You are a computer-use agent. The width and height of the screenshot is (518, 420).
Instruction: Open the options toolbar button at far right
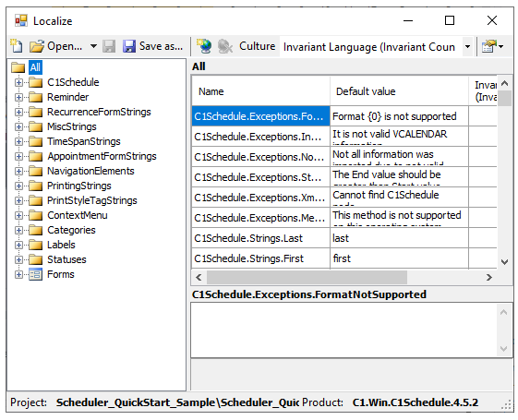492,46
